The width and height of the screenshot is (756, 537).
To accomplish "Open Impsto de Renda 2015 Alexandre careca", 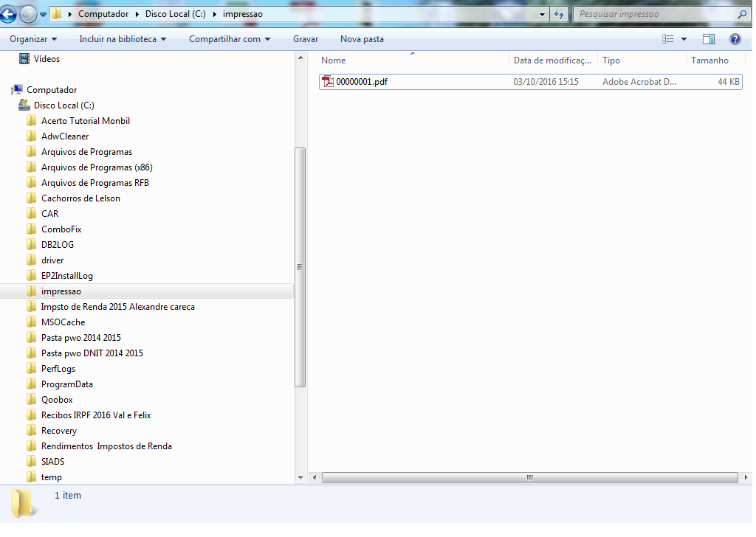I will coord(117,307).
